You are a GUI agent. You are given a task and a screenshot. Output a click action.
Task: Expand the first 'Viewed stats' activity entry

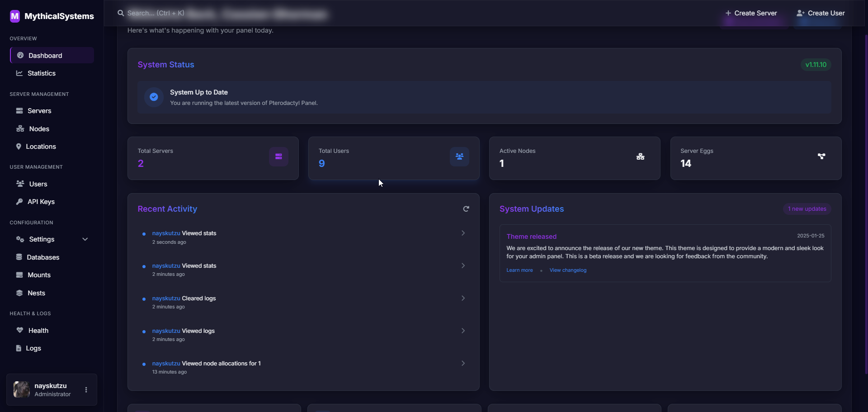[463, 233]
